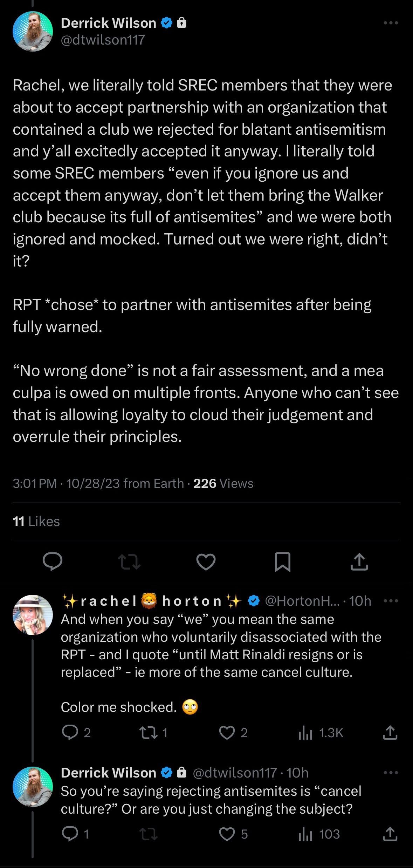
Task: Open the 11 Likes list
Action: click(x=36, y=522)
